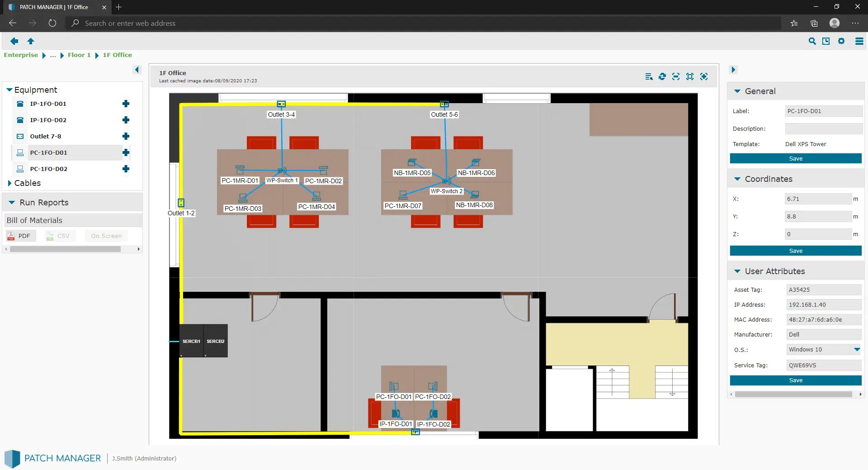This screenshot has height=470, width=868.
Task: Click the refresh floorplan icon
Action: (x=662, y=76)
